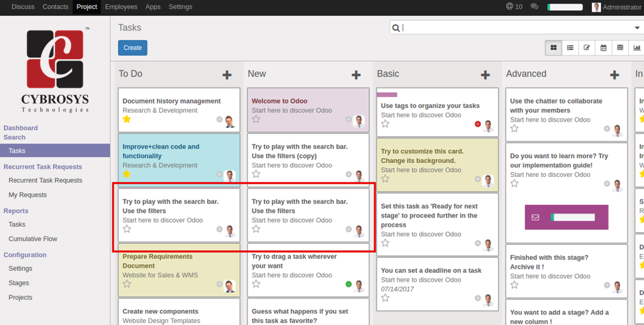Click the pink tag on 'Use tags' card
Viewport: 644px width, 325px height.
[387, 95]
